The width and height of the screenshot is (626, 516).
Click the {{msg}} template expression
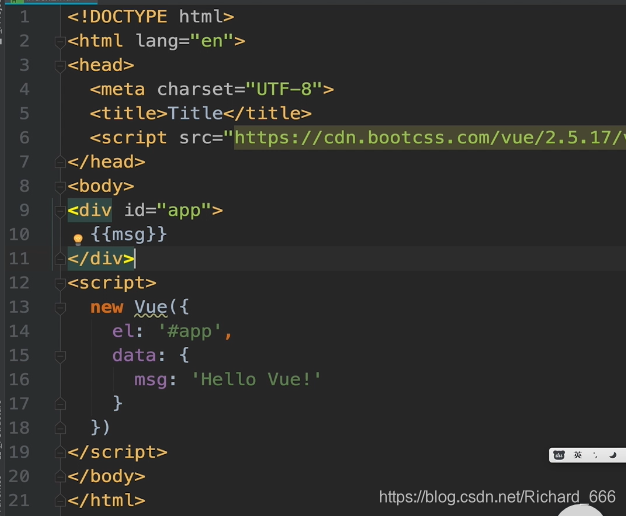[x=128, y=234]
